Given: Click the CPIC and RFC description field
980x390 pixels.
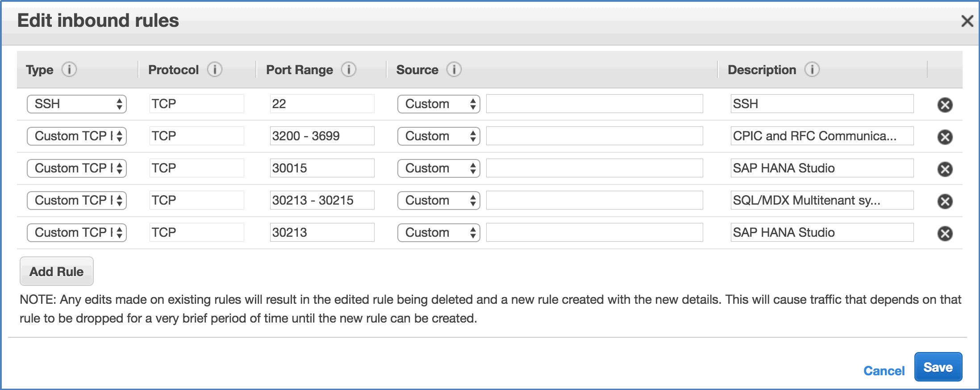Looking at the screenshot, I should [x=822, y=136].
